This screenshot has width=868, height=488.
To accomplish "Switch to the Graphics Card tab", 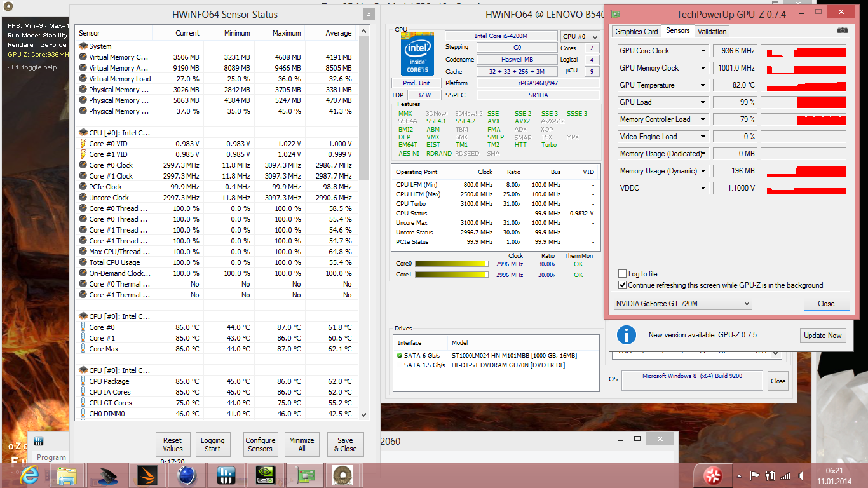I will point(637,31).
